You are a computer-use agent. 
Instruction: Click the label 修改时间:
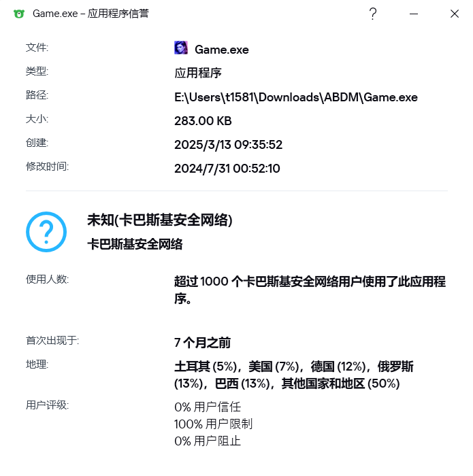(48, 167)
